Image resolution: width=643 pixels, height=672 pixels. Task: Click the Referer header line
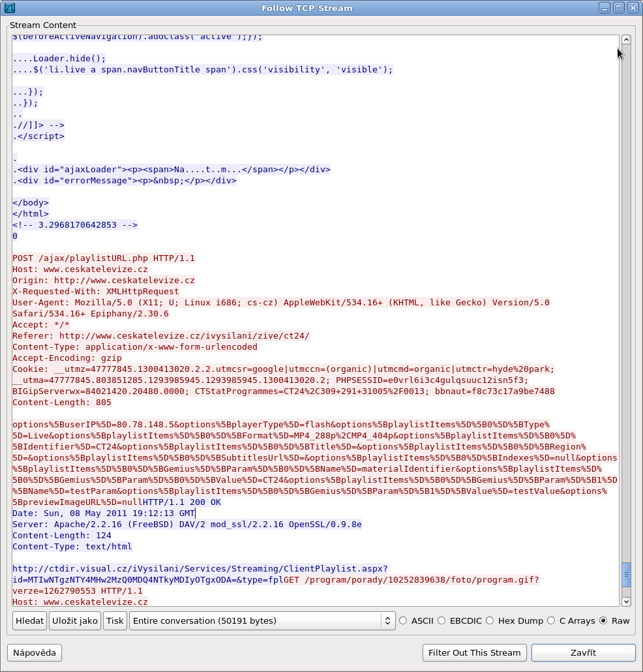(160, 335)
